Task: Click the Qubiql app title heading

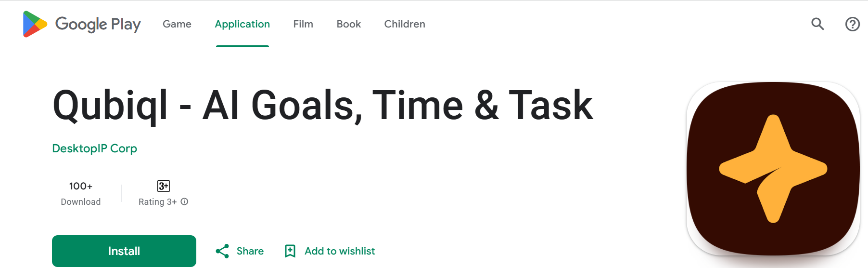Action: 323,106
